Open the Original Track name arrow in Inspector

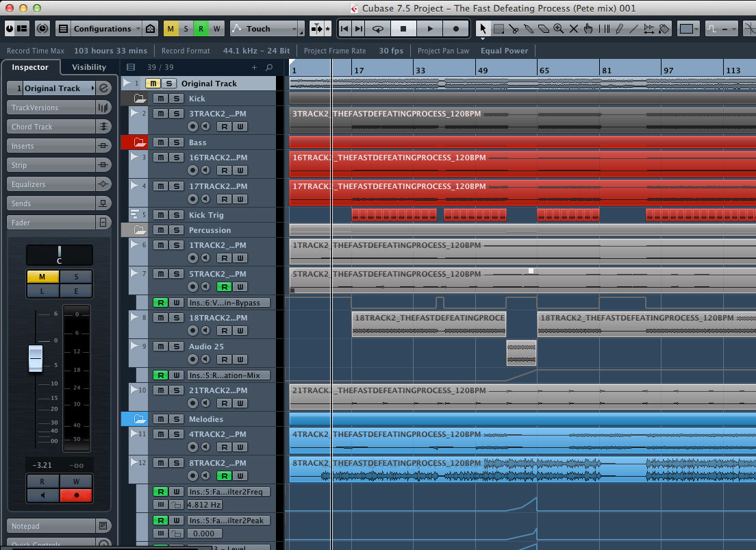click(92, 88)
